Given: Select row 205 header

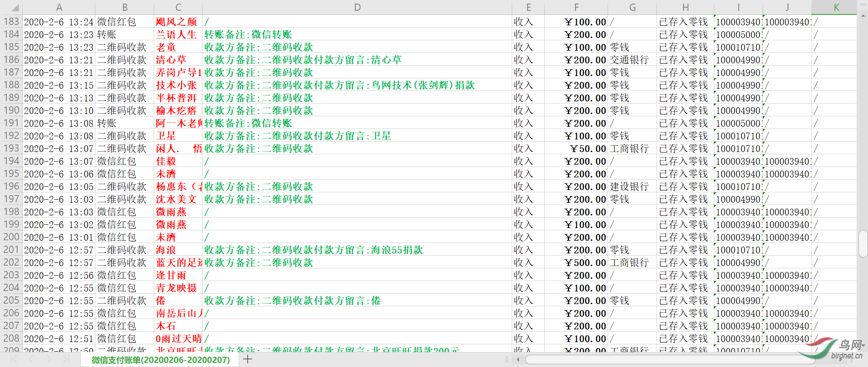Looking at the screenshot, I should pos(11,300).
